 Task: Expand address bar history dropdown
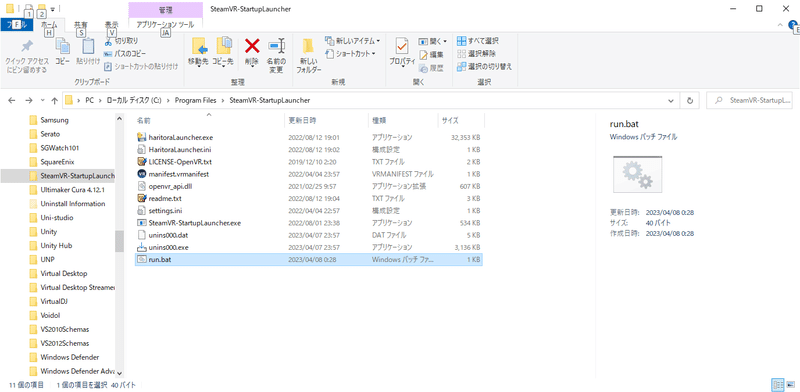click(x=671, y=101)
